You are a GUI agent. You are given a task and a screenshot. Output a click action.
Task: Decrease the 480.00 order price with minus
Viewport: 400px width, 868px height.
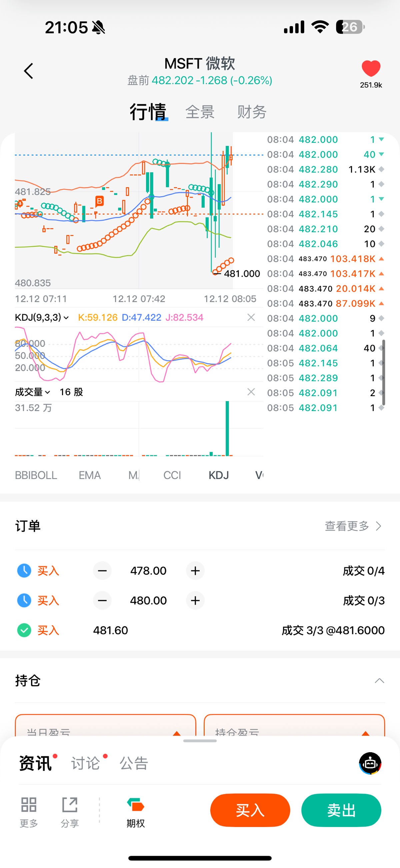pyautogui.click(x=102, y=600)
